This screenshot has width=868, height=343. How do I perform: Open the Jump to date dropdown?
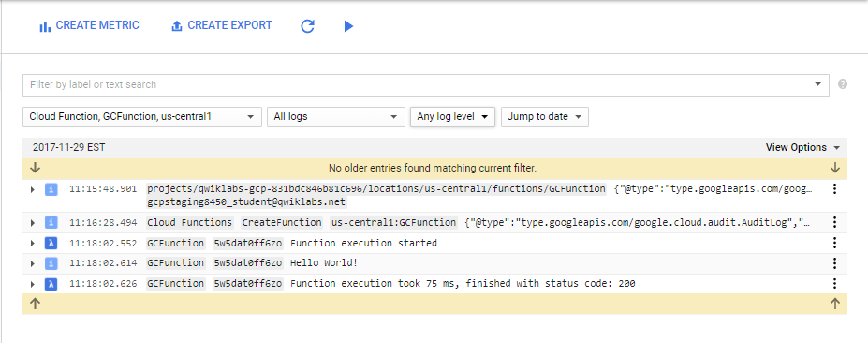pos(545,117)
